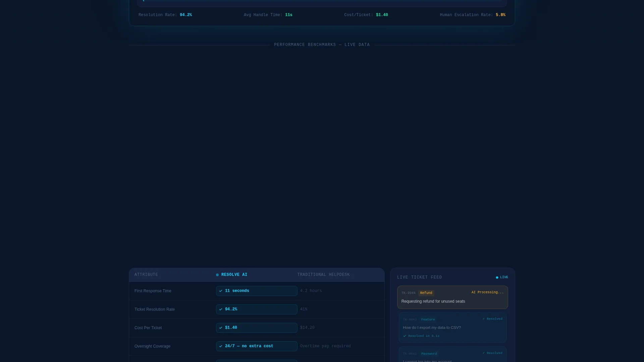Click the checkmark icon beside the 94.2% cell
The image size is (644, 362).
click(x=221, y=309)
